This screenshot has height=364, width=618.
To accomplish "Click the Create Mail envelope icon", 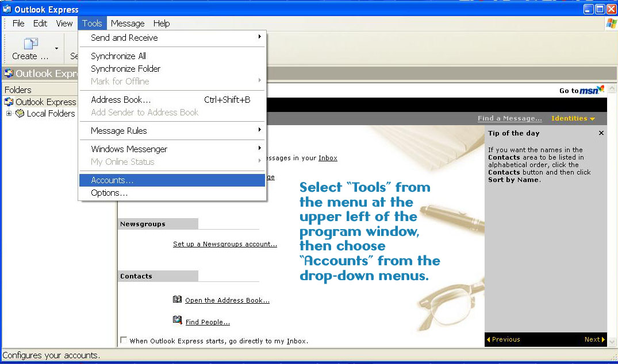I will tap(30, 44).
